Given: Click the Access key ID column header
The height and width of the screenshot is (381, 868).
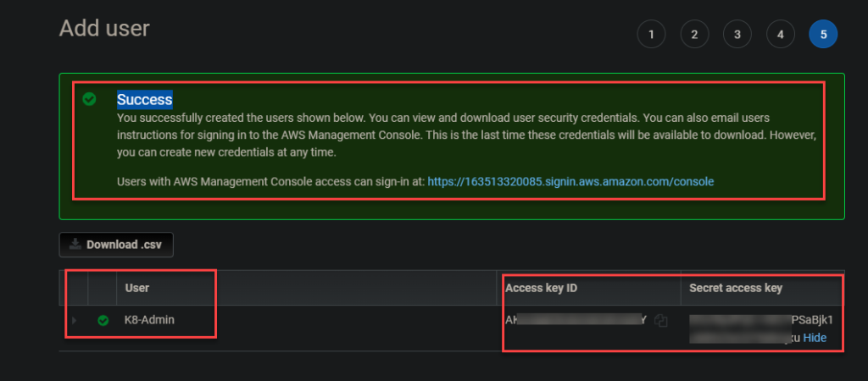Looking at the screenshot, I should tap(541, 288).
